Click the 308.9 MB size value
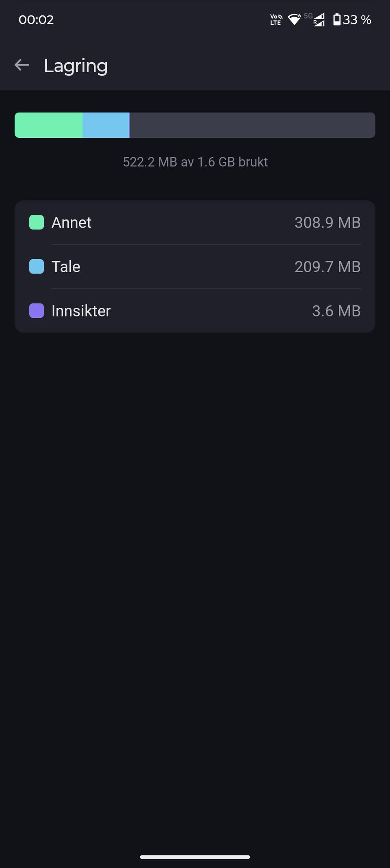 (327, 222)
